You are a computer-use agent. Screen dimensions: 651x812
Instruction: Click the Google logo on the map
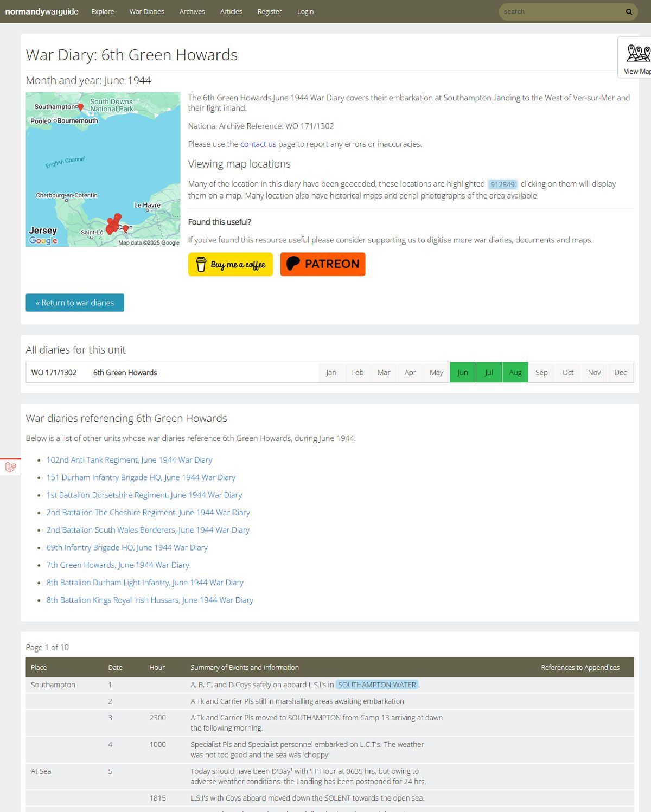click(x=41, y=240)
